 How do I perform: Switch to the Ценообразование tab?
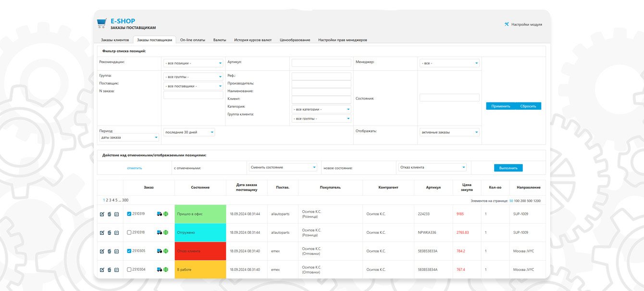[295, 40]
